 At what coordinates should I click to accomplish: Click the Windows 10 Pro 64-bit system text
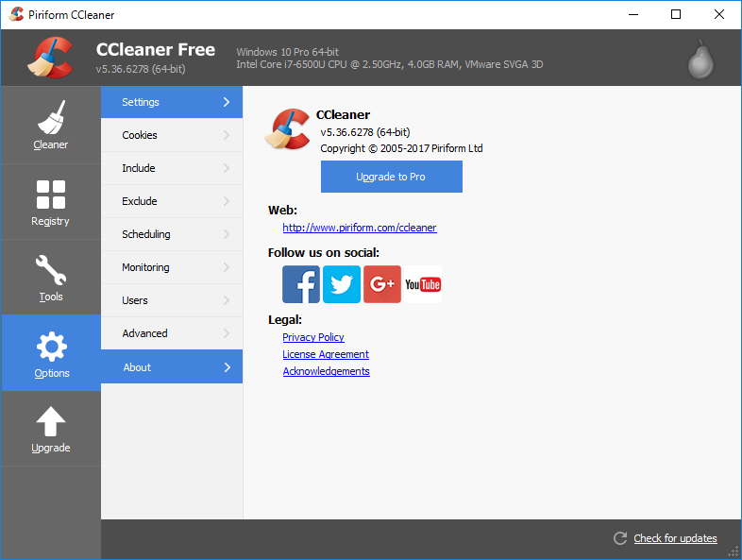point(288,52)
